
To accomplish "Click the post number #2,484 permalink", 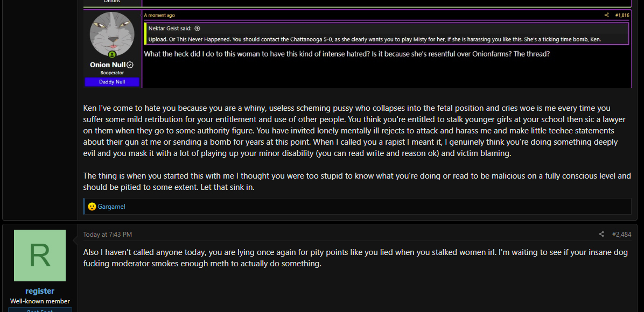I will (x=621, y=235).
